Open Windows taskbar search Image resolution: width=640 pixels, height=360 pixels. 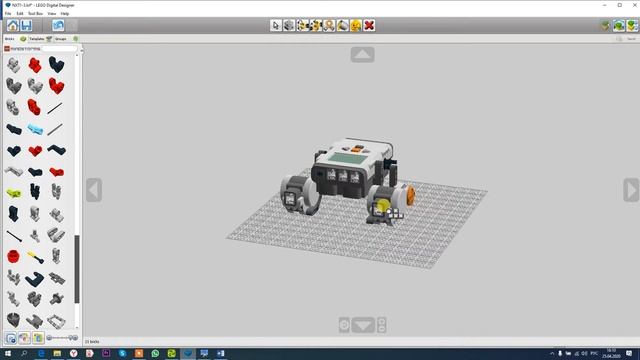[x=24, y=353]
